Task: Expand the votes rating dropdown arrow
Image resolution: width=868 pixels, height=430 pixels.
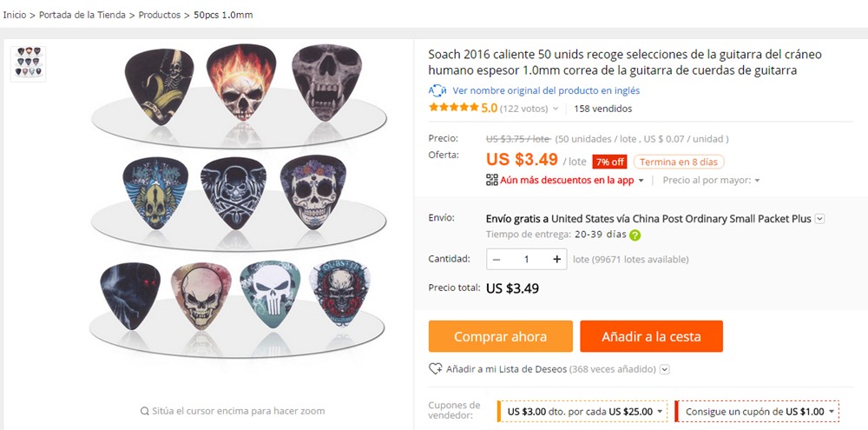Action: point(556,109)
